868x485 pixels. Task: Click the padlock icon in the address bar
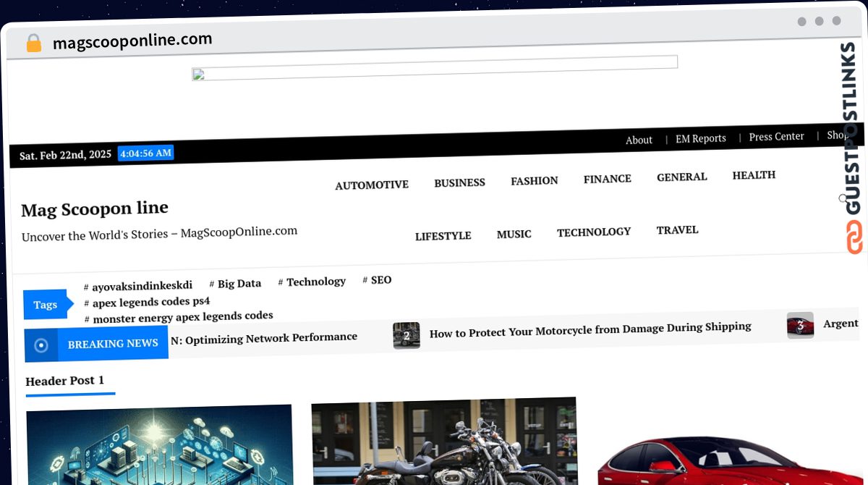[33, 43]
